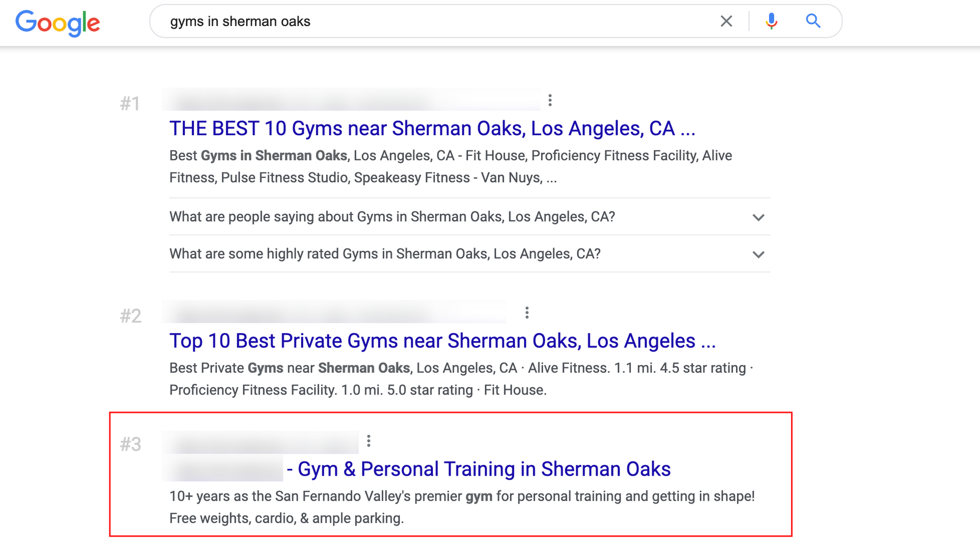Click the #3 result ranking label
The height and width of the screenshot is (543, 980).
[131, 443]
